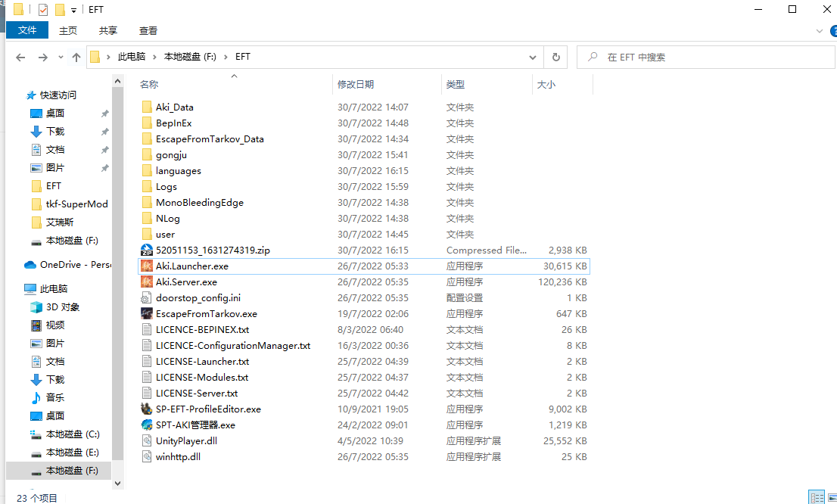The width and height of the screenshot is (837, 504).
Task: Click the winhttp.dll file icon
Action: pos(147,457)
